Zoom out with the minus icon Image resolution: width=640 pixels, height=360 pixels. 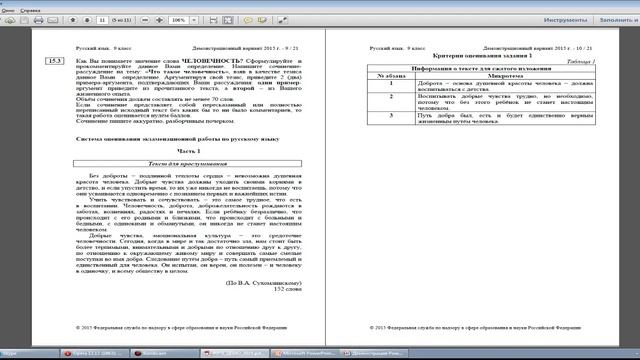145,20
